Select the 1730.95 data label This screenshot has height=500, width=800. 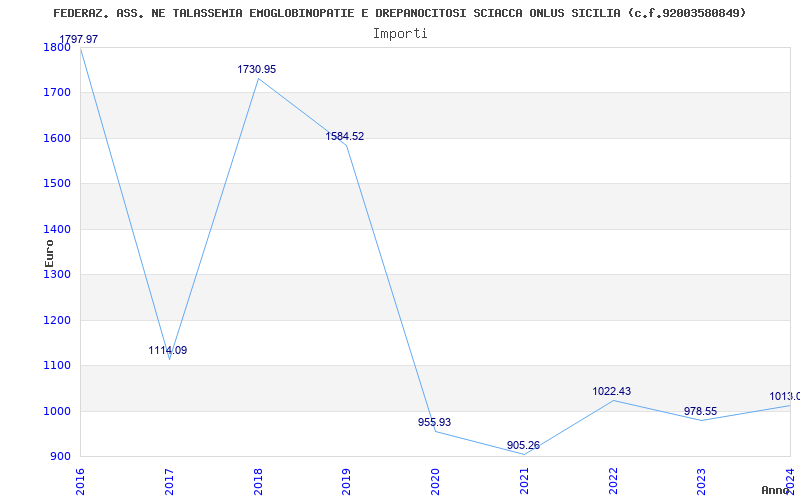coord(257,69)
